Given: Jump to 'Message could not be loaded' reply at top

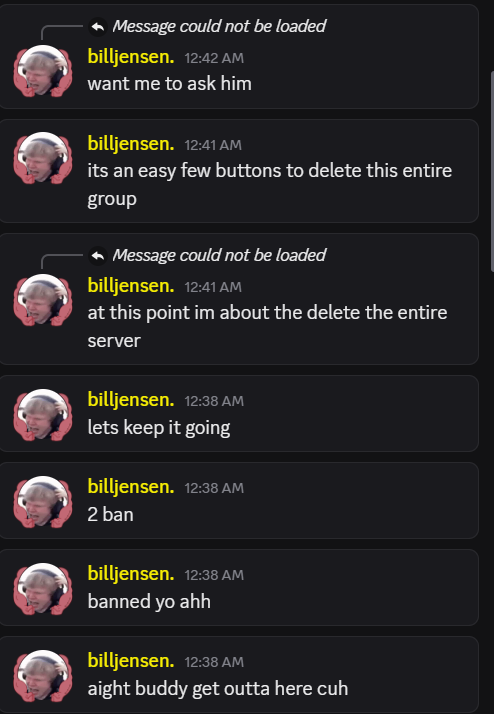Looking at the screenshot, I should (219, 26).
